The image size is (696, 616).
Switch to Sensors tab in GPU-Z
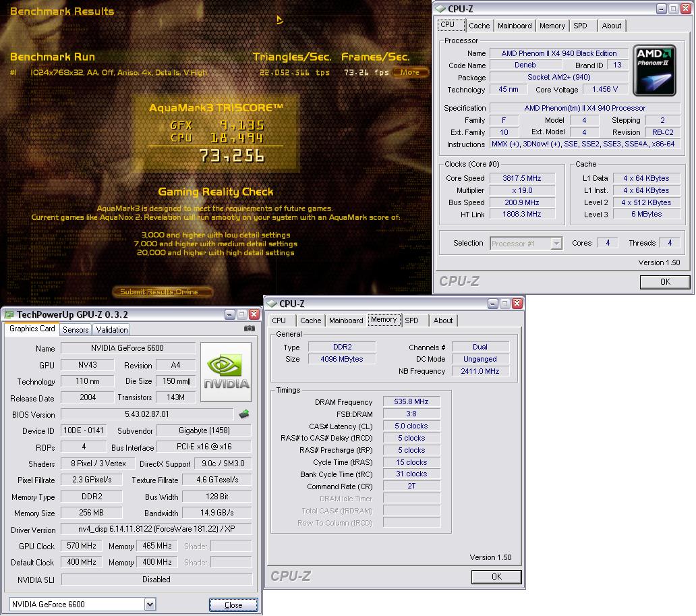tap(76, 329)
